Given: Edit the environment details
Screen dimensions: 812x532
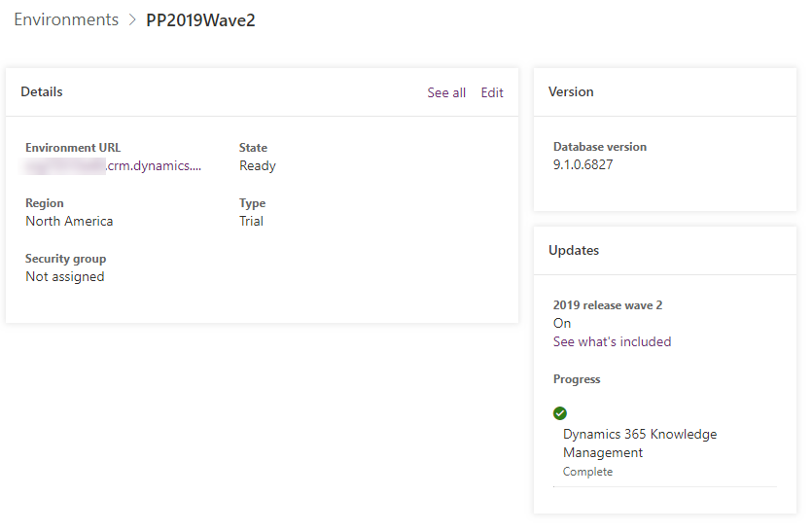Looking at the screenshot, I should point(492,92).
